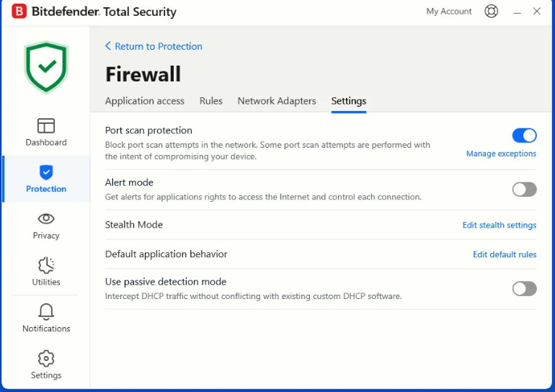The image size is (555, 392).
Task: Click the green shield status icon
Action: [x=46, y=67]
